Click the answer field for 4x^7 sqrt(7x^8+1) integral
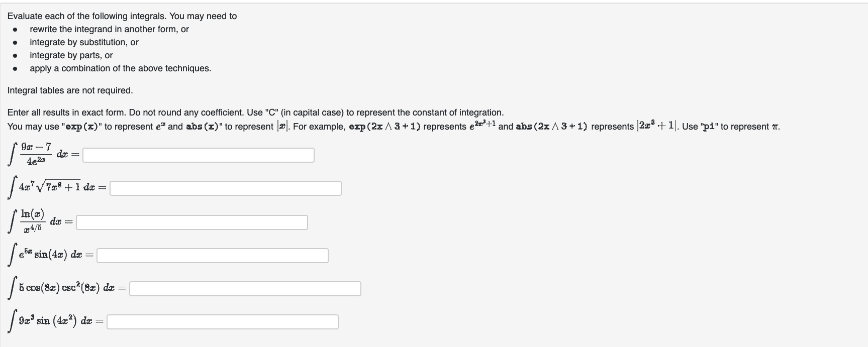Screen dimensions: 868x347 (x=225, y=188)
